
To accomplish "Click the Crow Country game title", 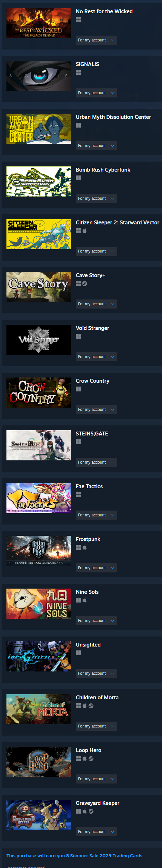I will tap(92, 381).
